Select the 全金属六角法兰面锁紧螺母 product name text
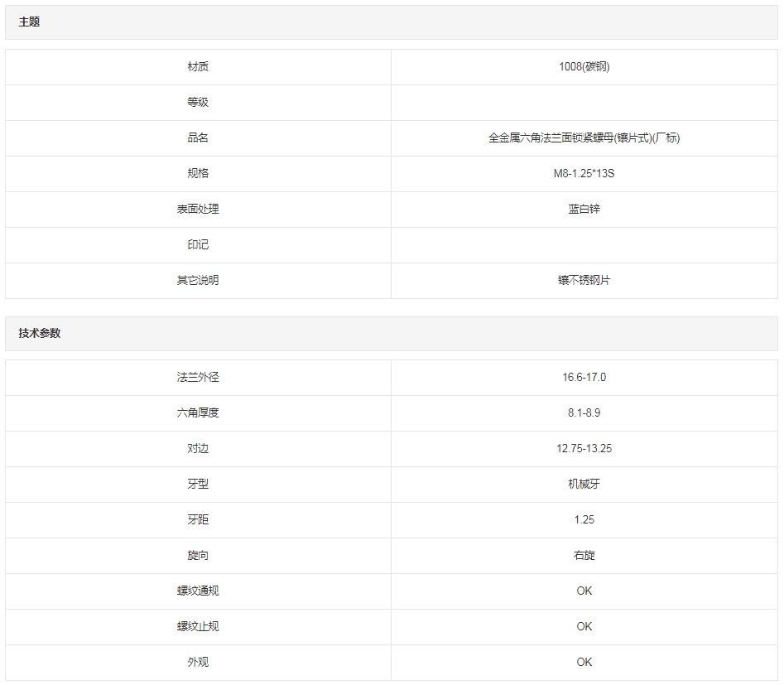 tap(584, 138)
